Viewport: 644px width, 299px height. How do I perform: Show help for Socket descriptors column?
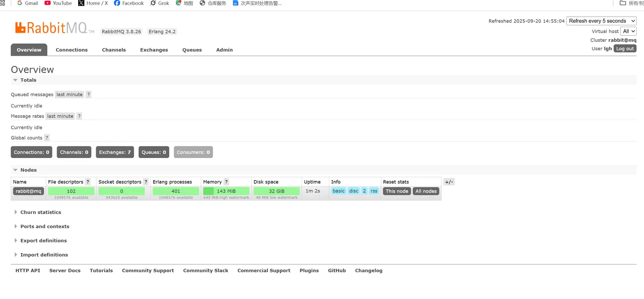click(146, 182)
